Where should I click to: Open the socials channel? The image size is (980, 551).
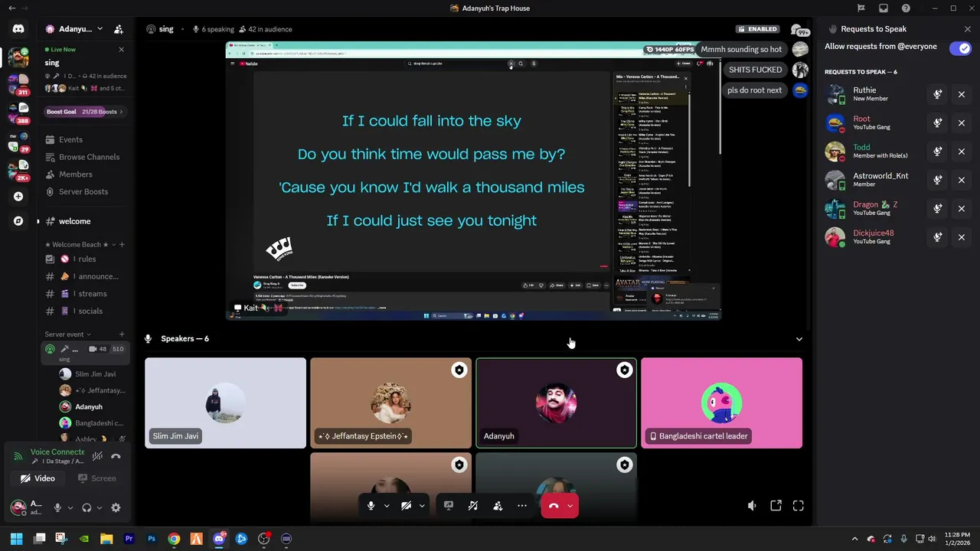(x=84, y=311)
